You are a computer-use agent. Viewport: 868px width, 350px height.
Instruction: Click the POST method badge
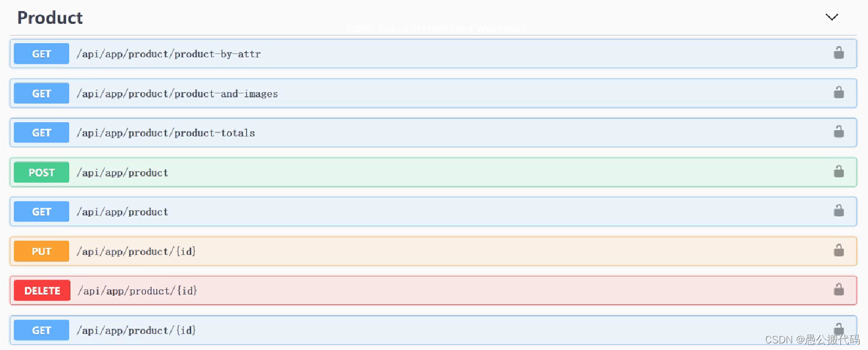42,172
